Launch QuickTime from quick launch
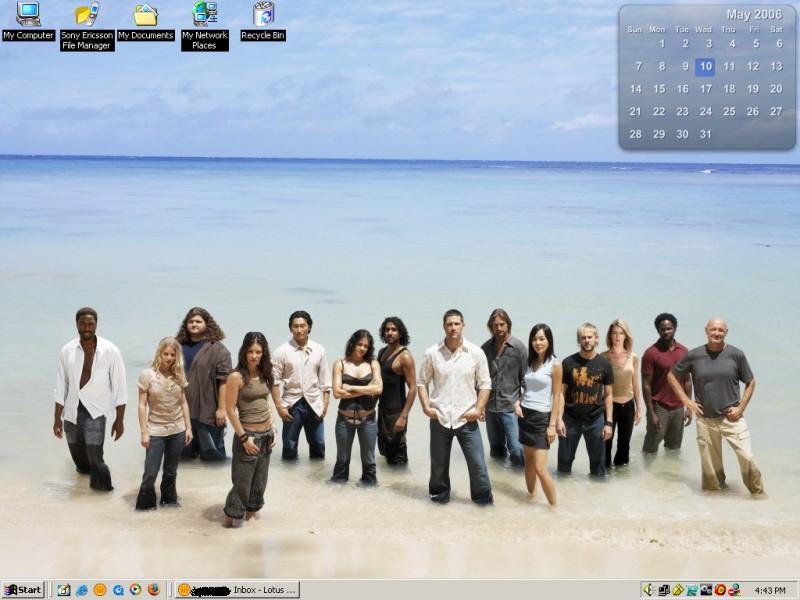This screenshot has width=800, height=600. coord(118,590)
